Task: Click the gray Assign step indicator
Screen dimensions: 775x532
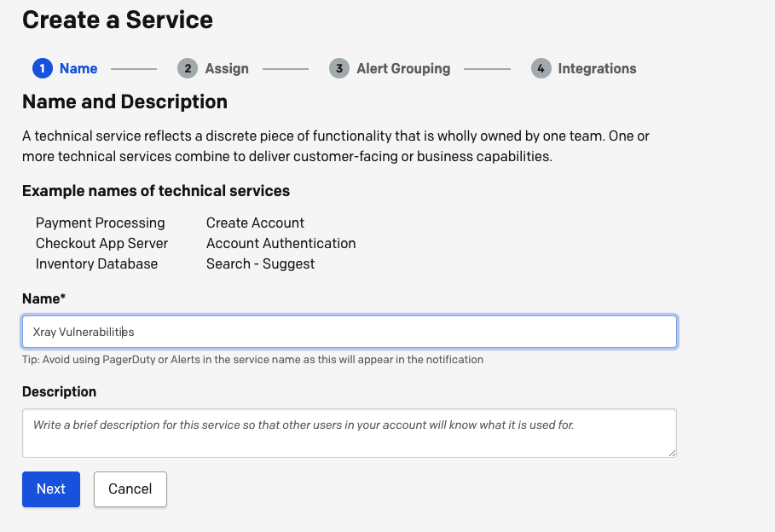Action: coord(227,68)
